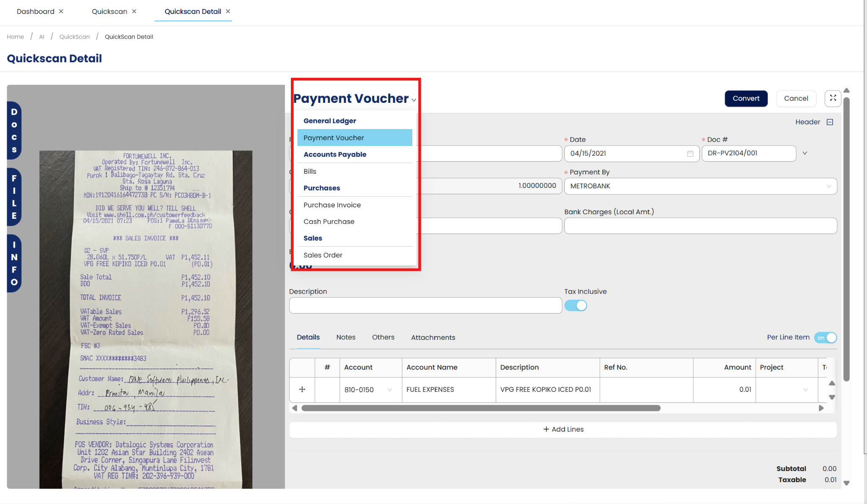
Task: Open the DOCS side panel
Action: [x=14, y=130]
